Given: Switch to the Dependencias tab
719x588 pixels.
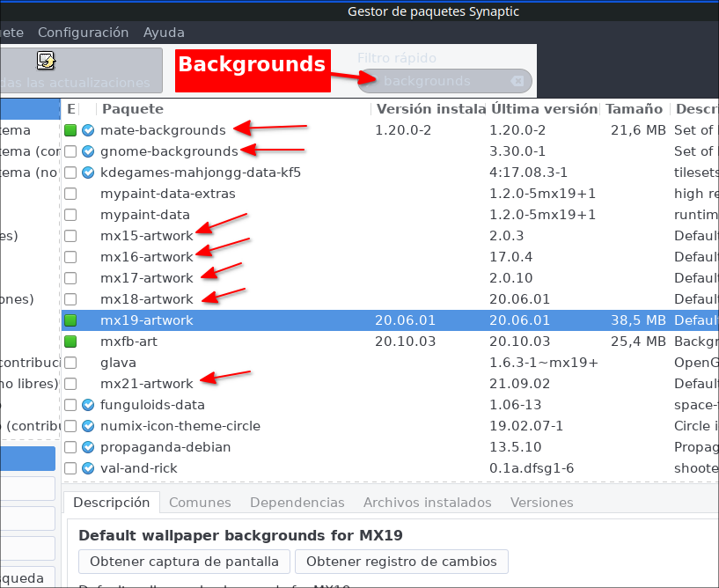Looking at the screenshot, I should click(x=297, y=503).
